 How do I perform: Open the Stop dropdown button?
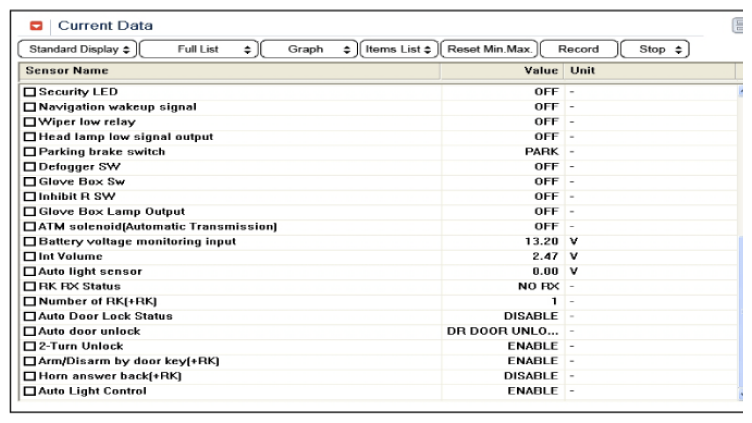point(655,49)
